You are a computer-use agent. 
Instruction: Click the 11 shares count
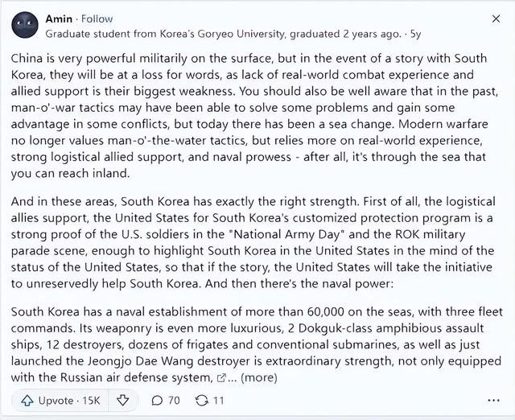coord(218,401)
